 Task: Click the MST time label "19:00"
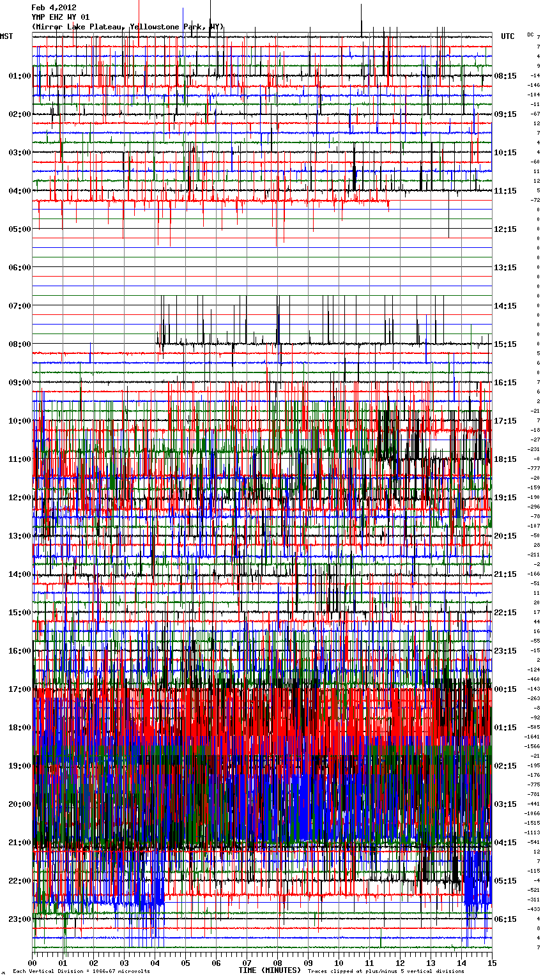(x=20, y=766)
